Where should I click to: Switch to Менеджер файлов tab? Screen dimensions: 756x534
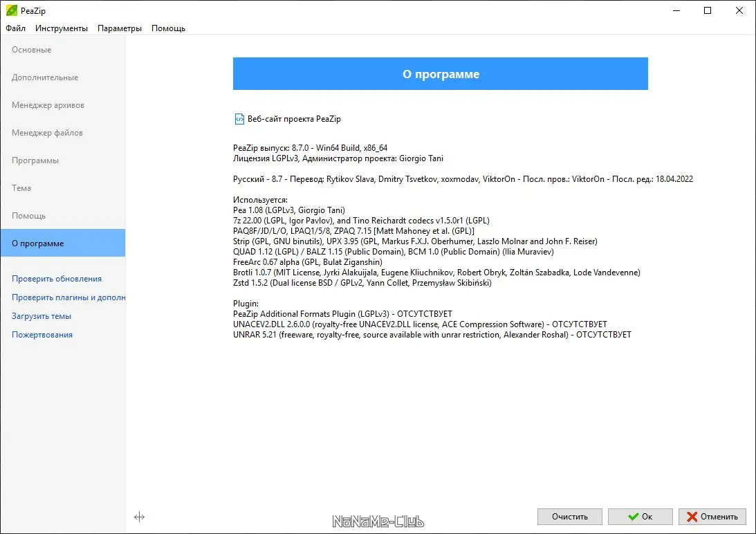(x=63, y=133)
